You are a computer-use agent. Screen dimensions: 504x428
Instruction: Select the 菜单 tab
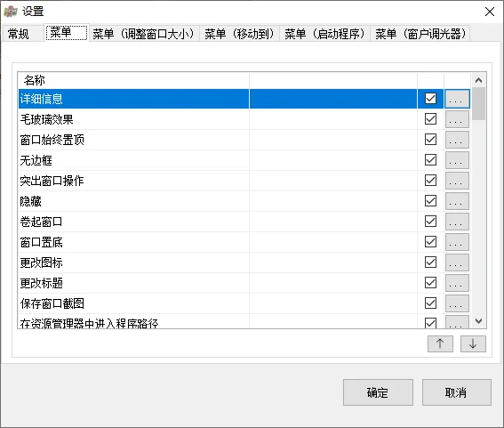[67, 33]
